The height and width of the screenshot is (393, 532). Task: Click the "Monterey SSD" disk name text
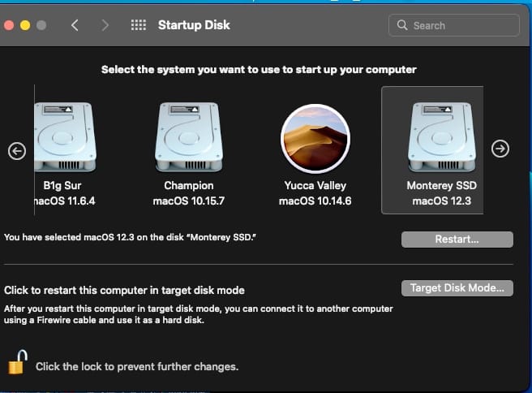[442, 186]
